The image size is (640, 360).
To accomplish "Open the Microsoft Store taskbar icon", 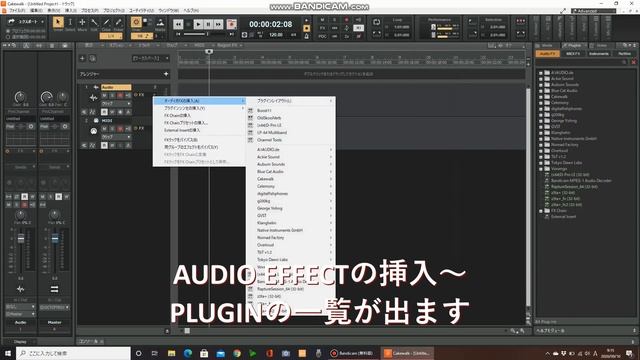I will coord(204,353).
